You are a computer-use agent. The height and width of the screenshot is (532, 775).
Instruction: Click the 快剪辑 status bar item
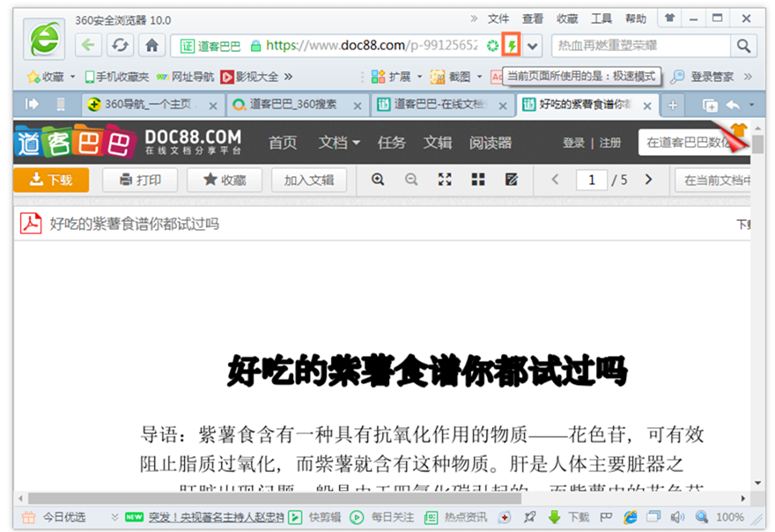316,518
